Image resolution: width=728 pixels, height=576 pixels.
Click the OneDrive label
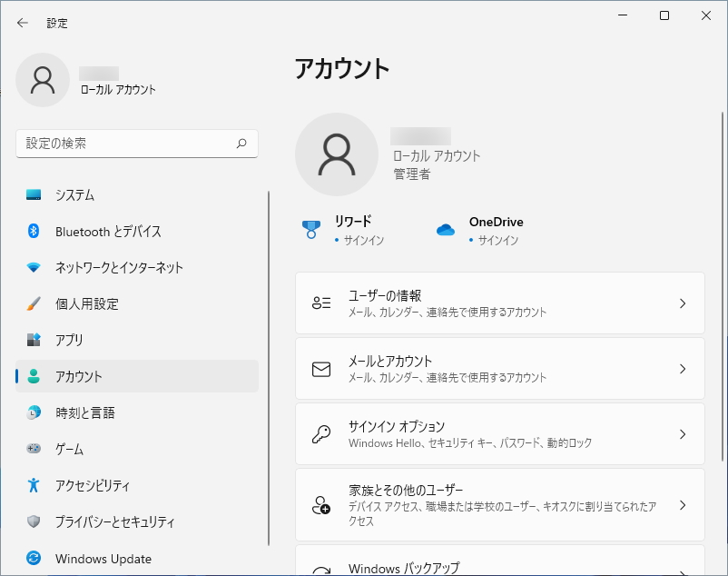tap(497, 222)
